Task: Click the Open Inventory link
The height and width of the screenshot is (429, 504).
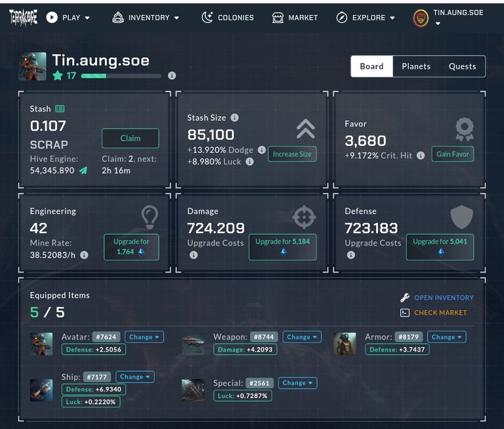Action: [x=444, y=298]
